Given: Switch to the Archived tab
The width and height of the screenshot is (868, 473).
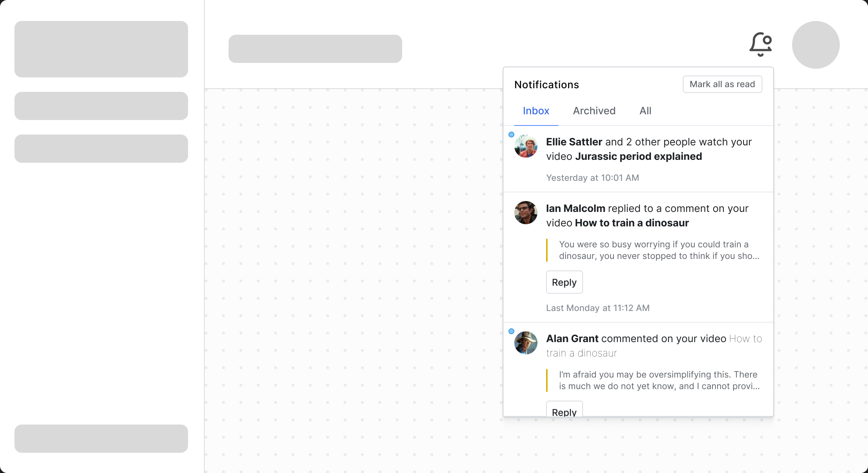Looking at the screenshot, I should coord(594,111).
